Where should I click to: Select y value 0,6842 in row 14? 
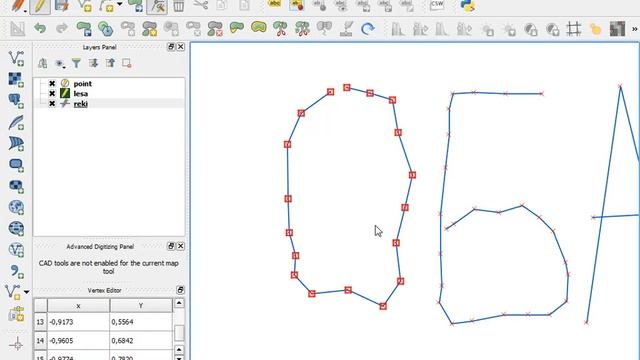141,340
